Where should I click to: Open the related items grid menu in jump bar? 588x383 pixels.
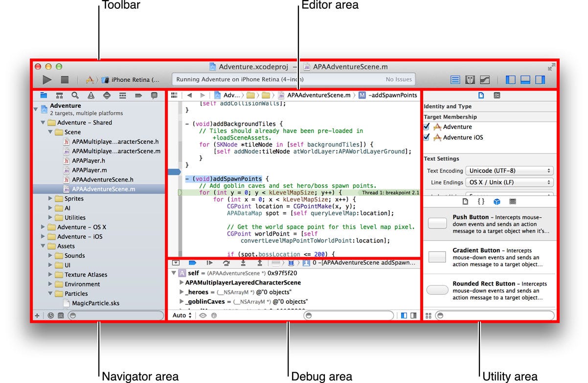174,96
